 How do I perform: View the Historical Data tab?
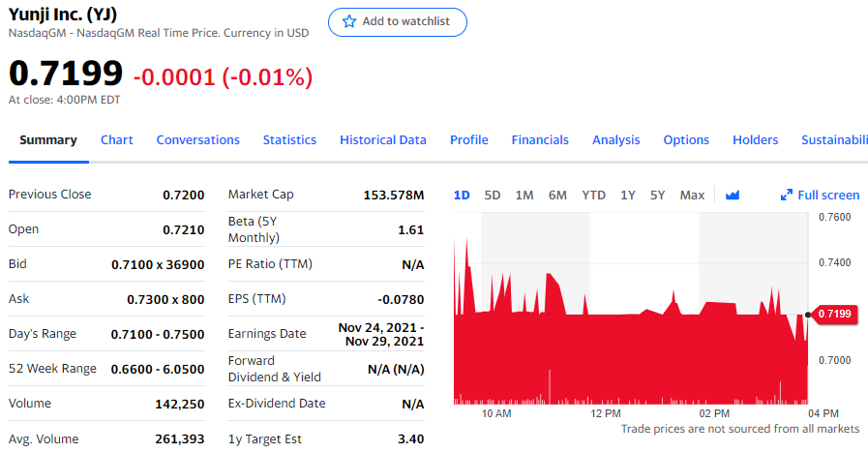pyautogui.click(x=383, y=139)
